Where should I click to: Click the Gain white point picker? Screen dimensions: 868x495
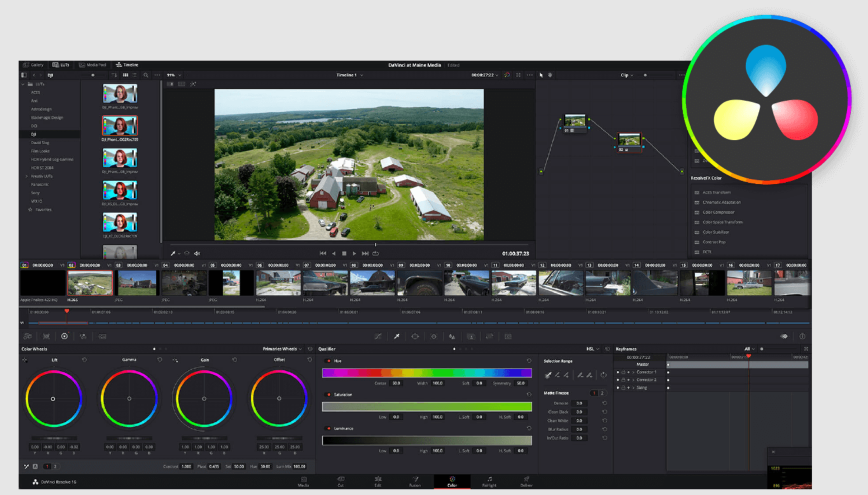coord(175,360)
